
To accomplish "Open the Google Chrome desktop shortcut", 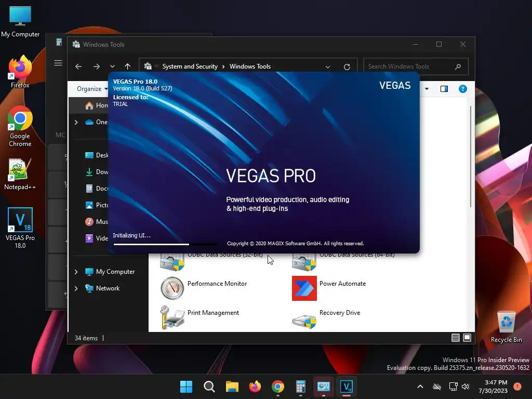I will pos(20,126).
